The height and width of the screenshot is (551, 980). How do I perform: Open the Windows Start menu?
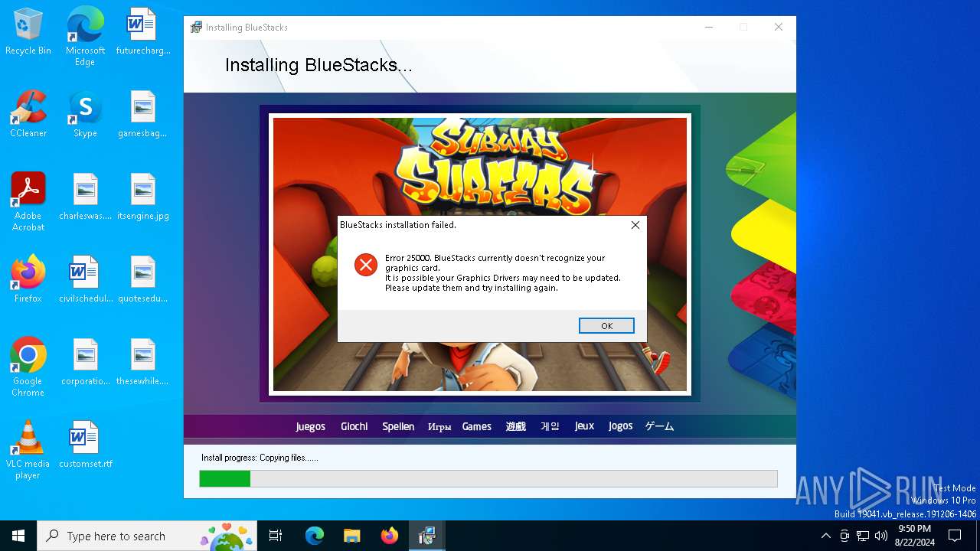pyautogui.click(x=18, y=536)
